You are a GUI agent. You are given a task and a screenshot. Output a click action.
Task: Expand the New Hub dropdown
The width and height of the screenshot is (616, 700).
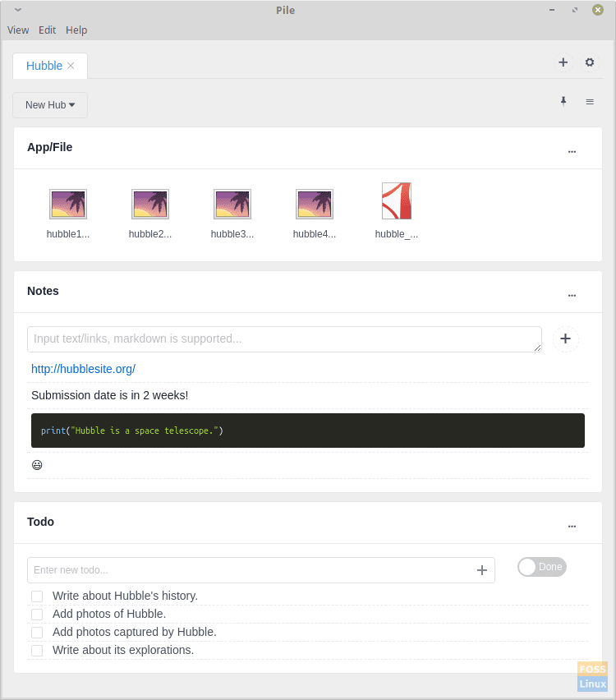pos(50,105)
